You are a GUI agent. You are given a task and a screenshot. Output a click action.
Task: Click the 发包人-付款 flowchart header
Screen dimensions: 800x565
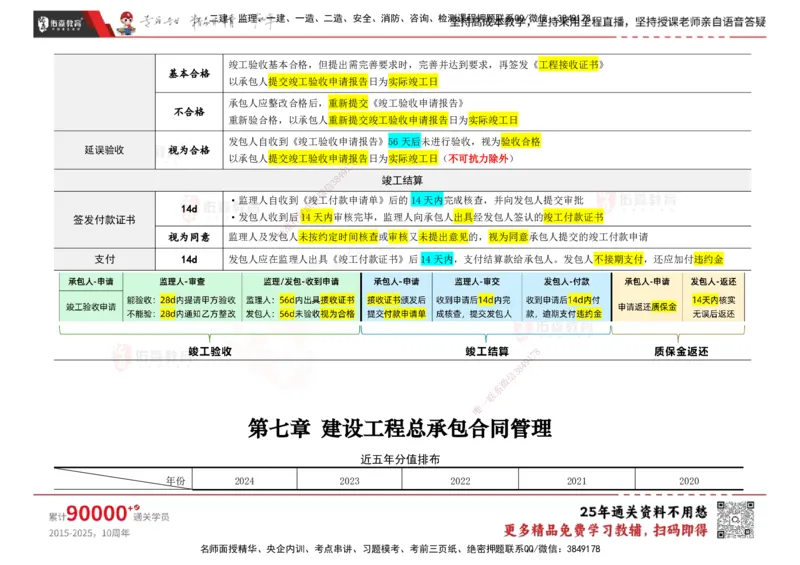point(566,281)
